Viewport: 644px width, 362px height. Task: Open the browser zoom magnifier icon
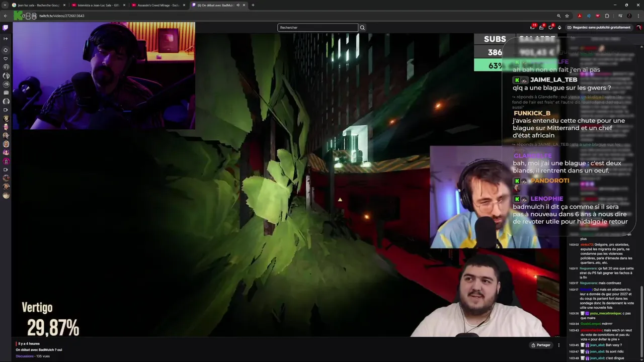click(x=558, y=16)
